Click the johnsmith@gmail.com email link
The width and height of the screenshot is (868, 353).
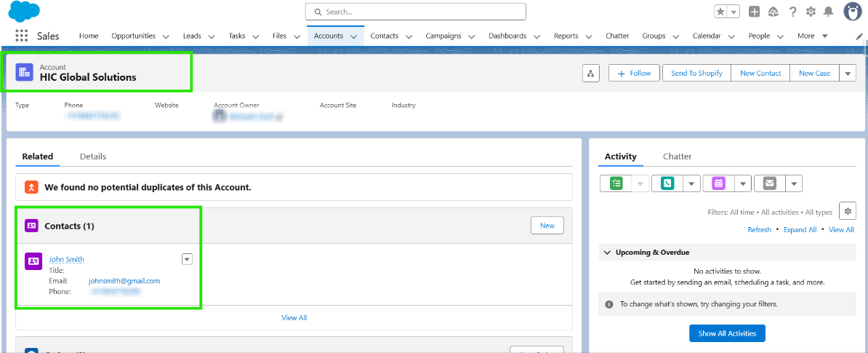[x=124, y=281]
